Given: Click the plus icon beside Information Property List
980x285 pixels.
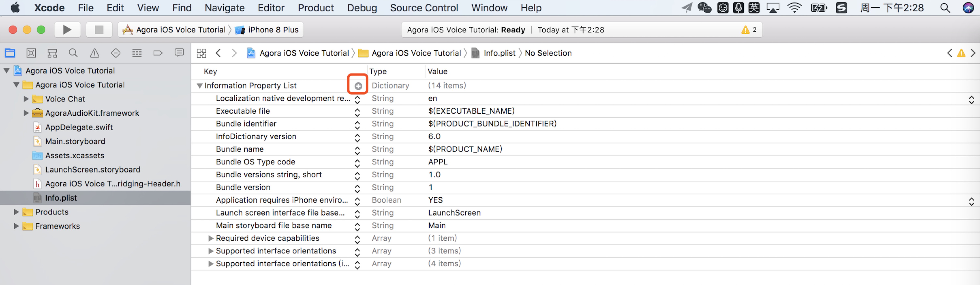Looking at the screenshot, I should point(358,86).
